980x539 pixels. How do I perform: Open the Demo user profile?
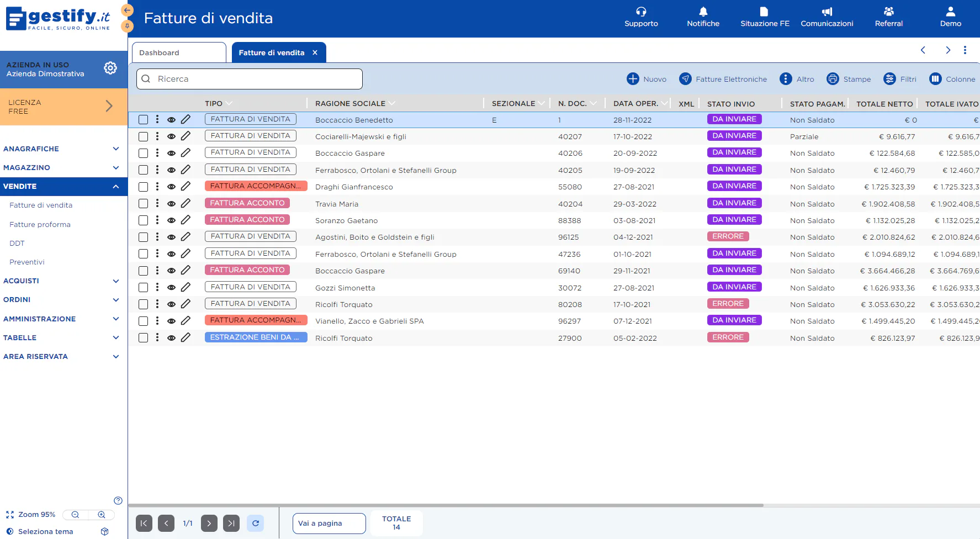pos(950,12)
